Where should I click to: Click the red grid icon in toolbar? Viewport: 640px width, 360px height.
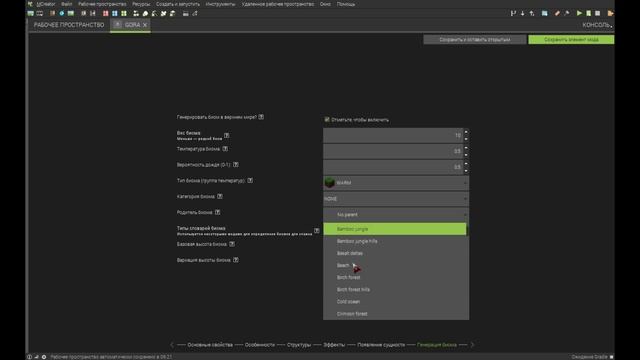coord(106,13)
